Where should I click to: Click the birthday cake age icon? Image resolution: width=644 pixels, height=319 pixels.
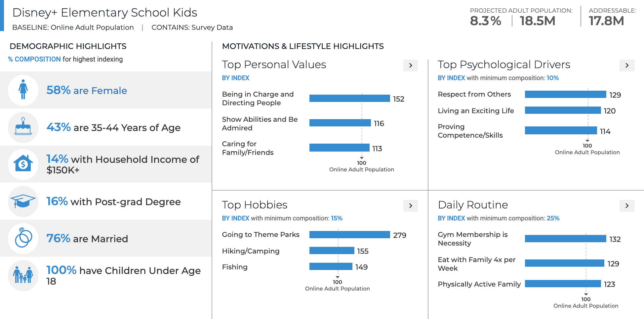pyautogui.click(x=23, y=127)
